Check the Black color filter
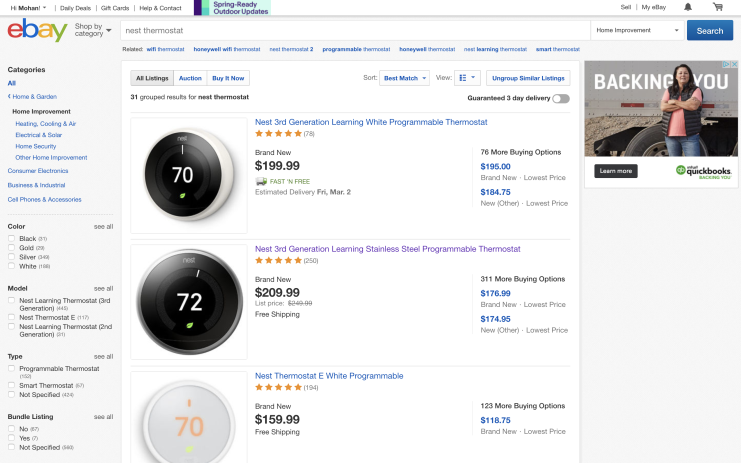 (11, 239)
